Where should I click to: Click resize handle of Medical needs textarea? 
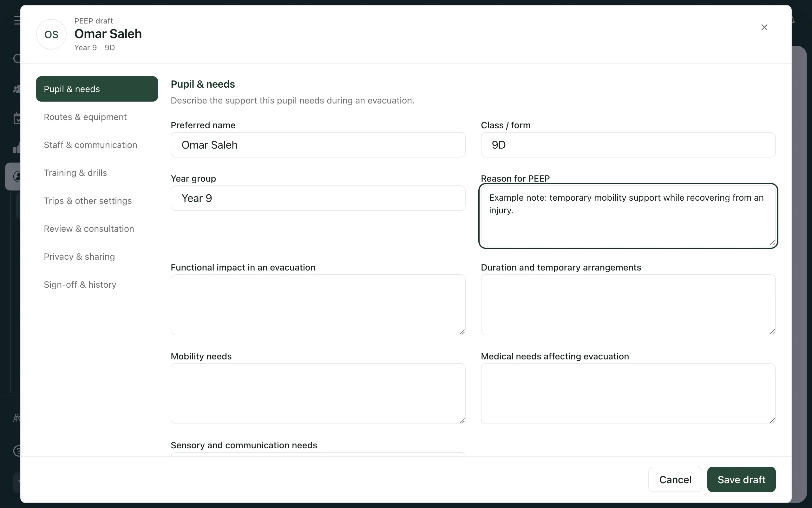click(x=772, y=420)
